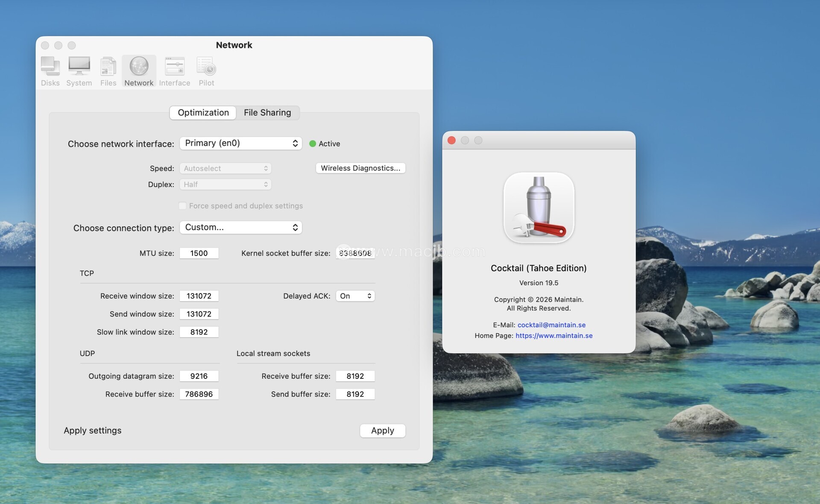Click the cocktail@maintain.se email link
Image resolution: width=820 pixels, height=504 pixels.
(x=551, y=325)
